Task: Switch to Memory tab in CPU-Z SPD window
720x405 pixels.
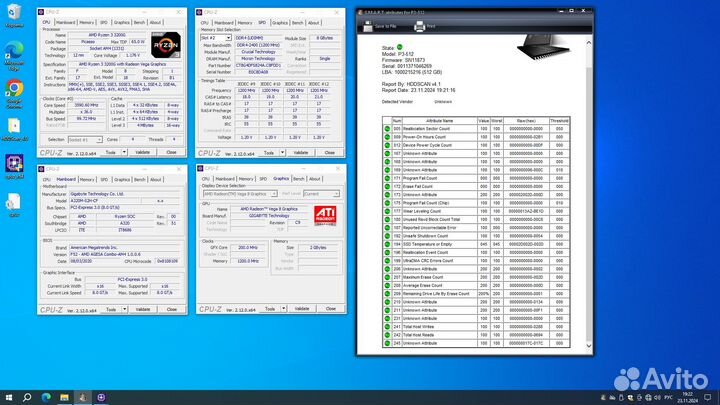Action: click(x=245, y=23)
